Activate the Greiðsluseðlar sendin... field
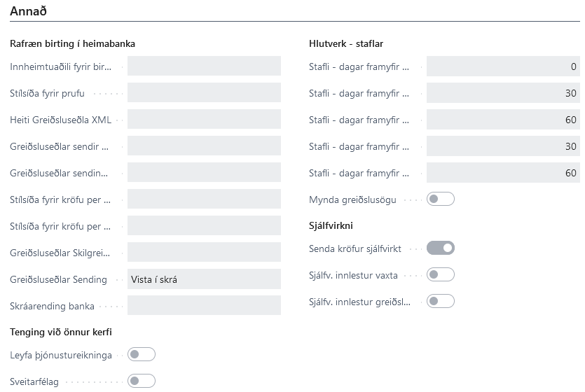 point(204,173)
